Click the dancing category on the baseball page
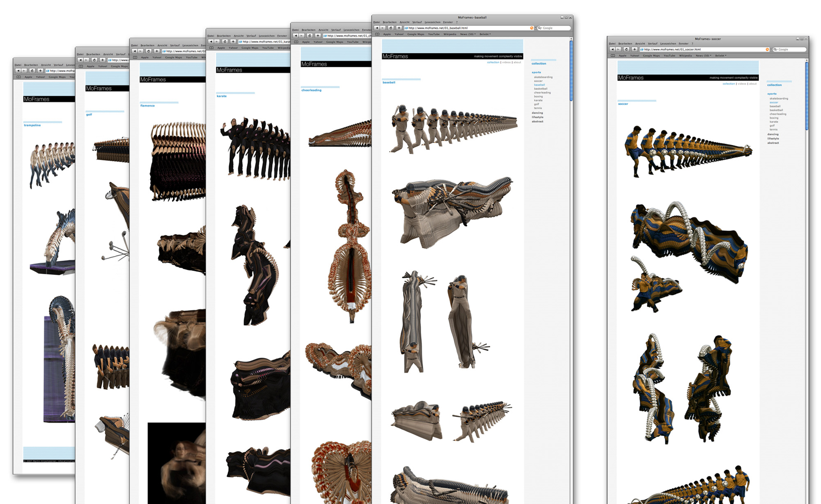 click(x=537, y=113)
